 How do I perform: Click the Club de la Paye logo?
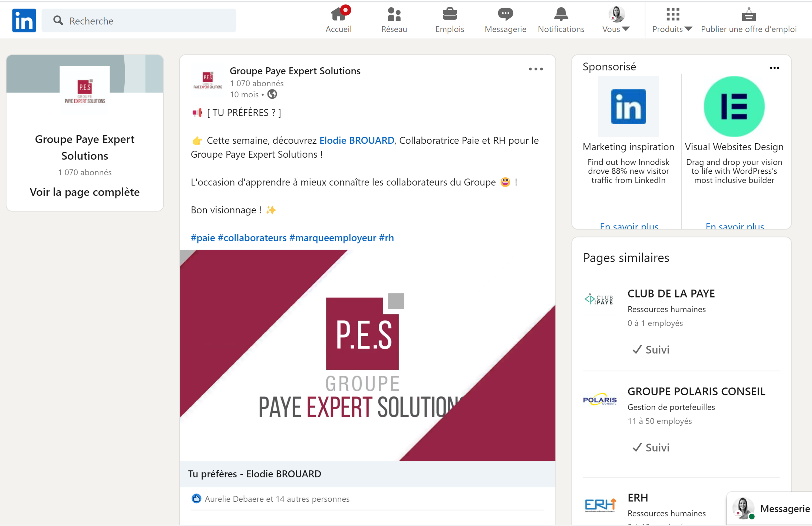point(599,299)
